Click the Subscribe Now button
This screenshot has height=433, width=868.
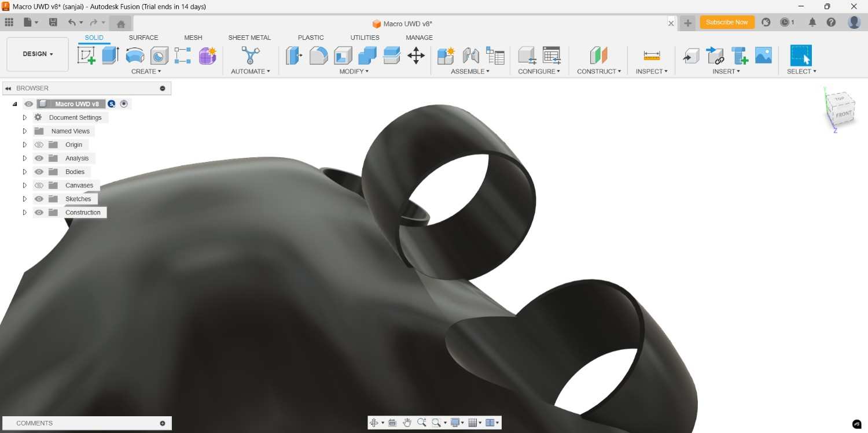tap(727, 23)
